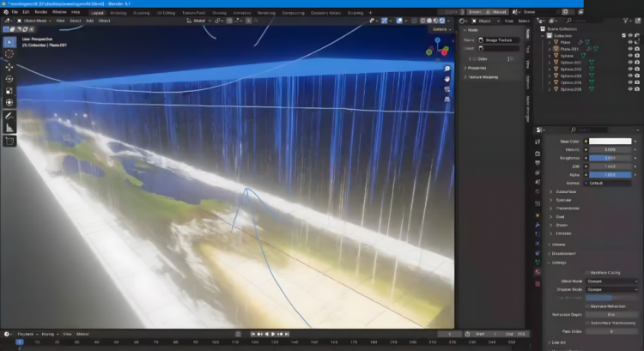Open the Modifiers wrench properties tab
The height and width of the screenshot is (351, 644).
coord(538,225)
